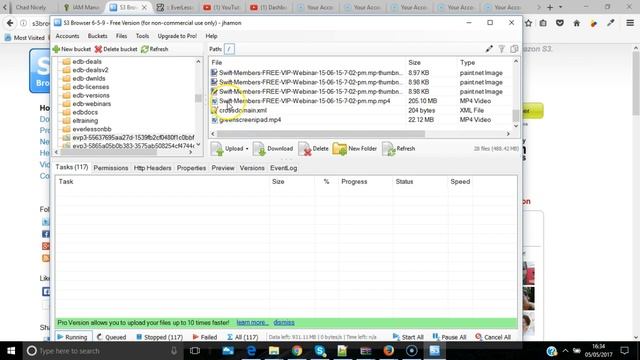Image resolution: width=640 pixels, height=360 pixels.
Task: Show Stopped (117) tasks filter
Action: 159,337
